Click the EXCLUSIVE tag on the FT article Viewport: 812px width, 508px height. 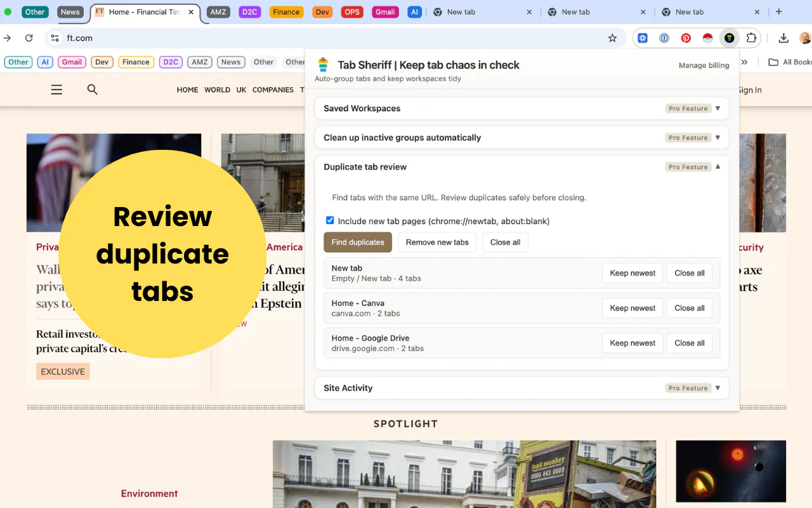pos(63,371)
